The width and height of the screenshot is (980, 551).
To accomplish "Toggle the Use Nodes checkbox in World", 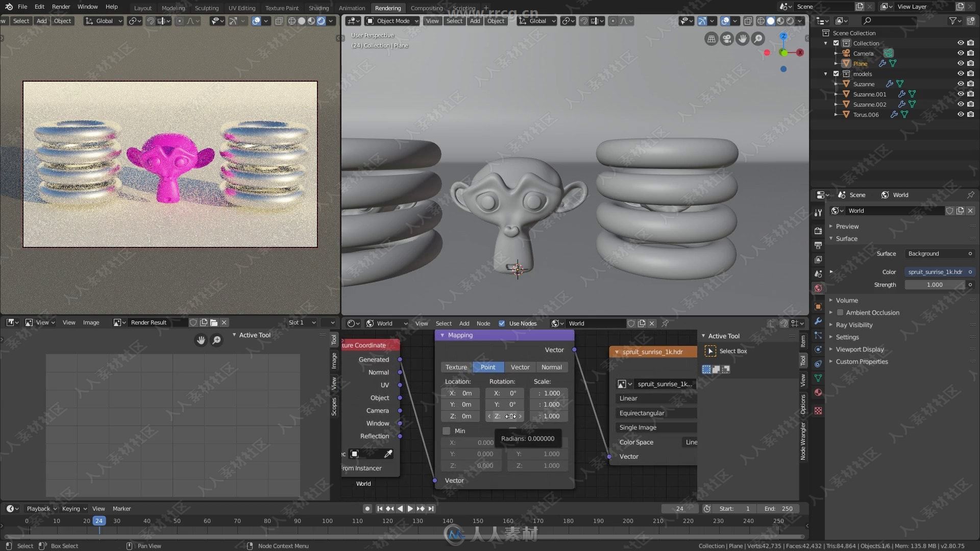I will coord(502,323).
